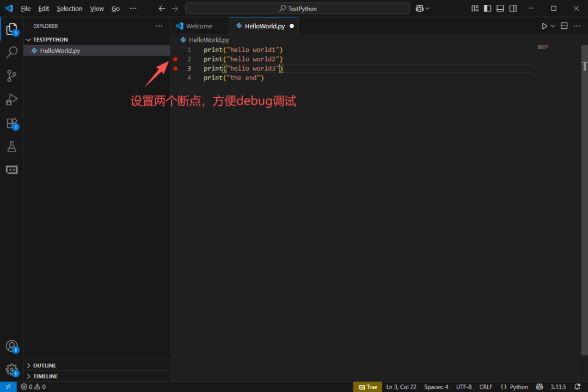Click the Copilot status icon in status bar
Image resolution: width=588 pixels, height=392 pixels.
click(x=539, y=387)
